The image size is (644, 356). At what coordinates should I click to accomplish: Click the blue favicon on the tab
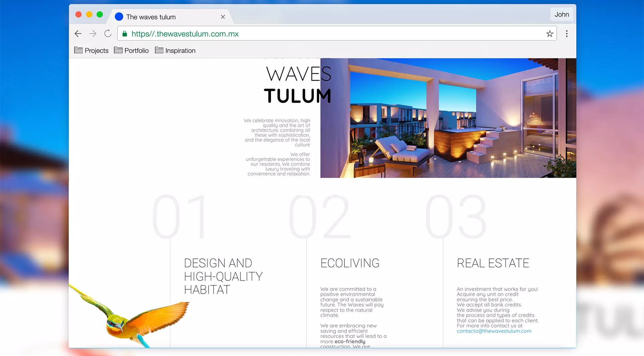(x=119, y=17)
